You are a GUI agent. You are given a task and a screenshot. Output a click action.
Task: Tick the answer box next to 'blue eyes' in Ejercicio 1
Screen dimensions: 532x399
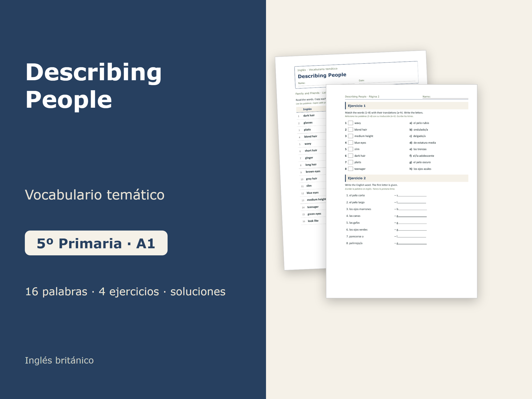tap(351, 143)
